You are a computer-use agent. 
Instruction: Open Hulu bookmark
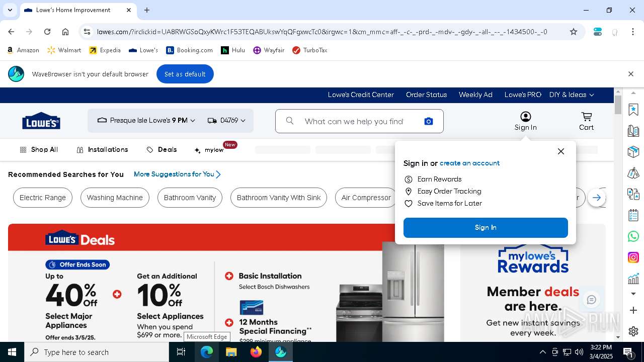click(x=233, y=50)
